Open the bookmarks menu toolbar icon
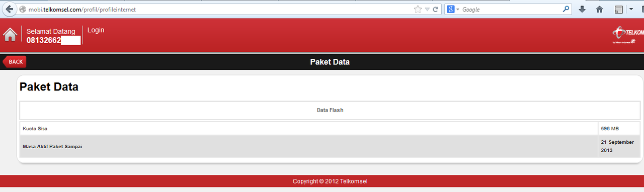The width and height of the screenshot is (644, 192). click(x=618, y=9)
